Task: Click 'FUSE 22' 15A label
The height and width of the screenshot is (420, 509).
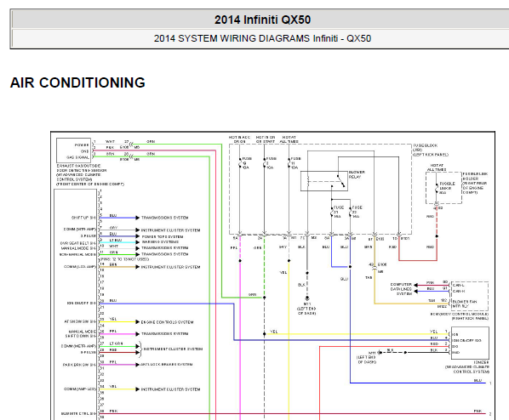Action: click(357, 212)
